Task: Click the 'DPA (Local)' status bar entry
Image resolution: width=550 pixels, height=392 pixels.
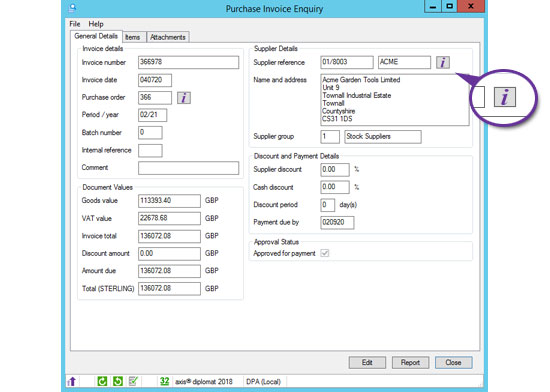Action: 263,381
